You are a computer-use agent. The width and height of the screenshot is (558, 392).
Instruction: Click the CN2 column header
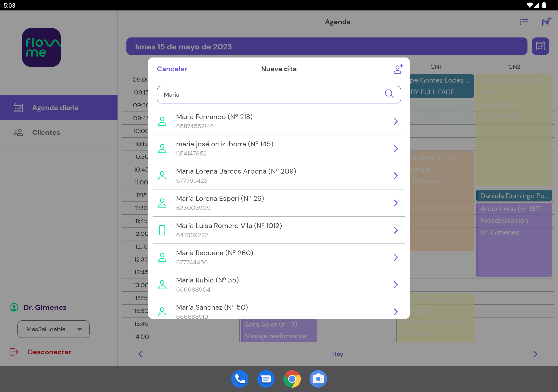[x=514, y=67]
